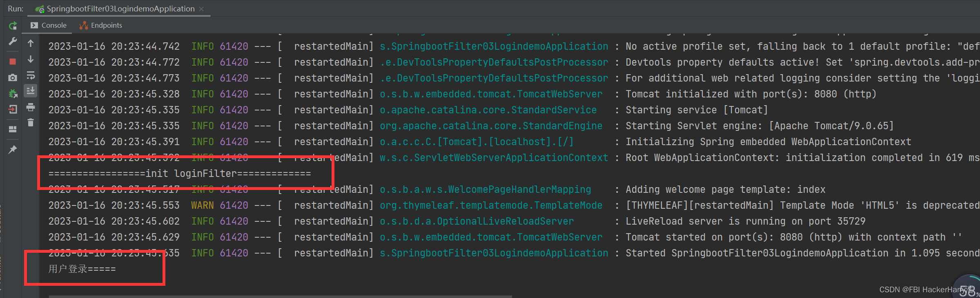The height and width of the screenshot is (298, 980).
Task: Click the Exit icon with red arrow
Action: point(13,109)
